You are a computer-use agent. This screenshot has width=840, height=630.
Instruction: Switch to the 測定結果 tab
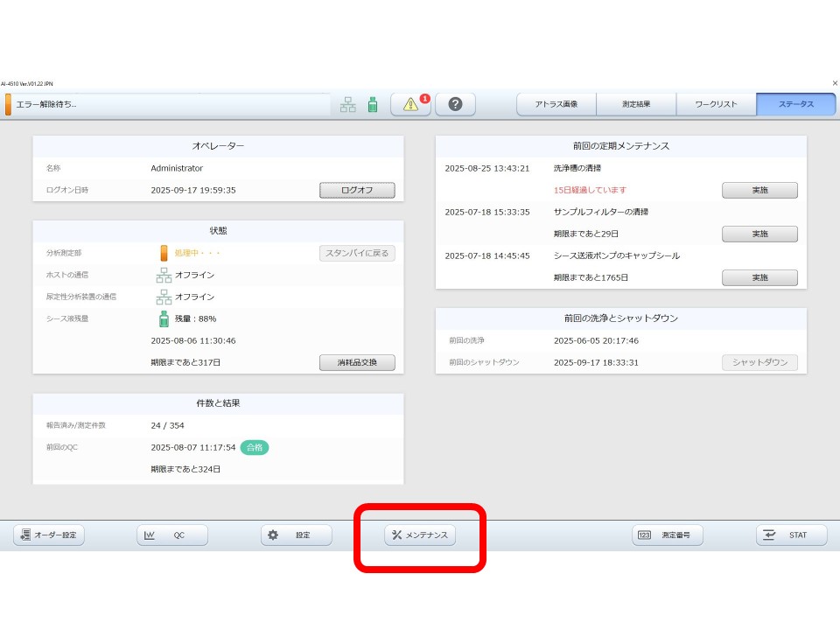click(636, 104)
